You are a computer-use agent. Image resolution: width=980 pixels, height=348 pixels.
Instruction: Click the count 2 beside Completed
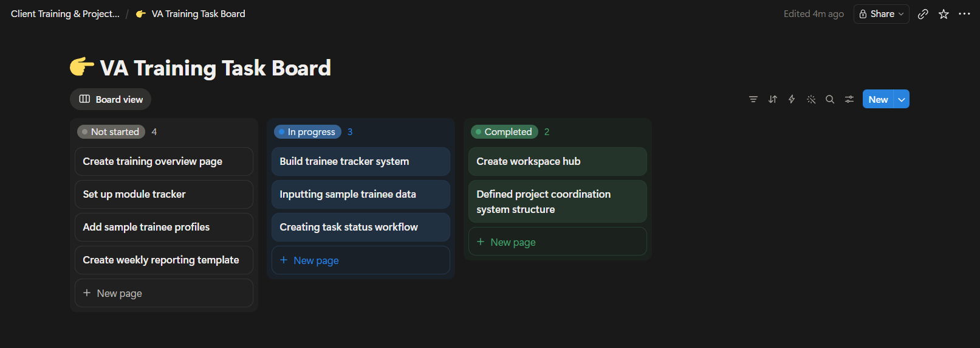[547, 131]
